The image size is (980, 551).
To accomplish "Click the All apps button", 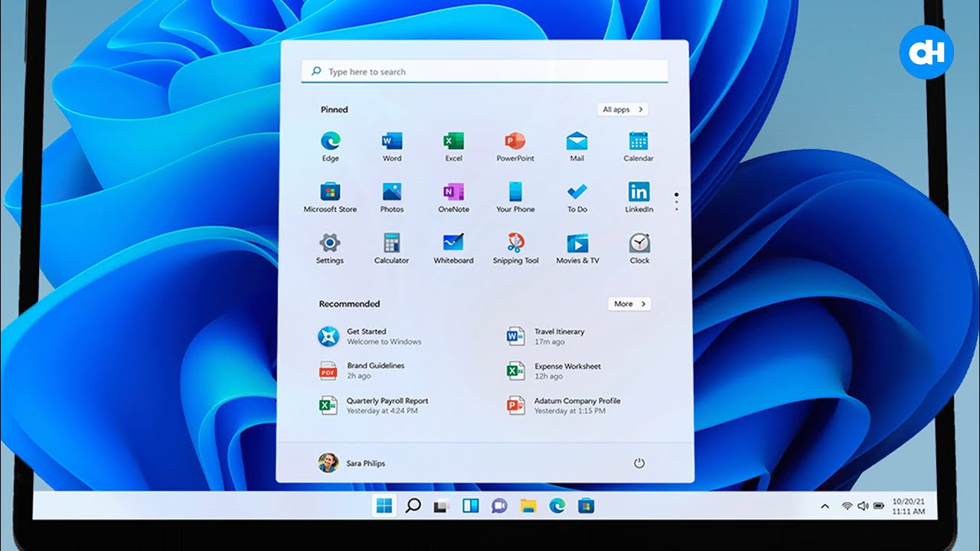I will tap(622, 109).
